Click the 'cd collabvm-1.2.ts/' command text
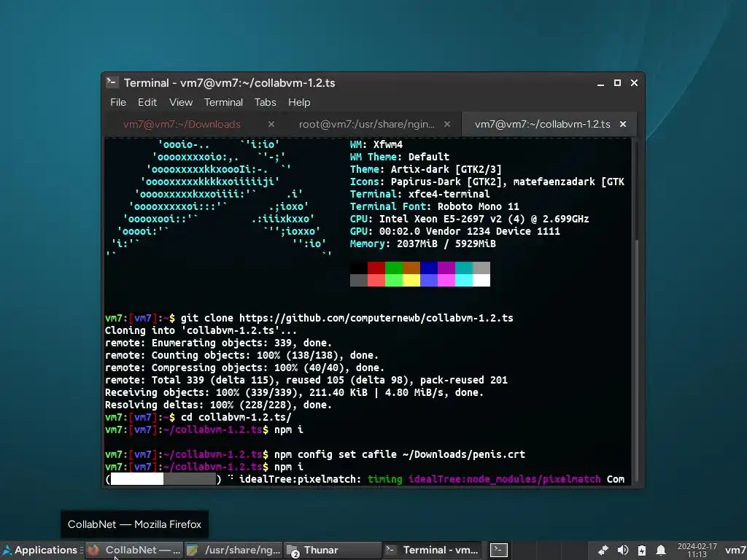747x560 pixels. click(236, 417)
